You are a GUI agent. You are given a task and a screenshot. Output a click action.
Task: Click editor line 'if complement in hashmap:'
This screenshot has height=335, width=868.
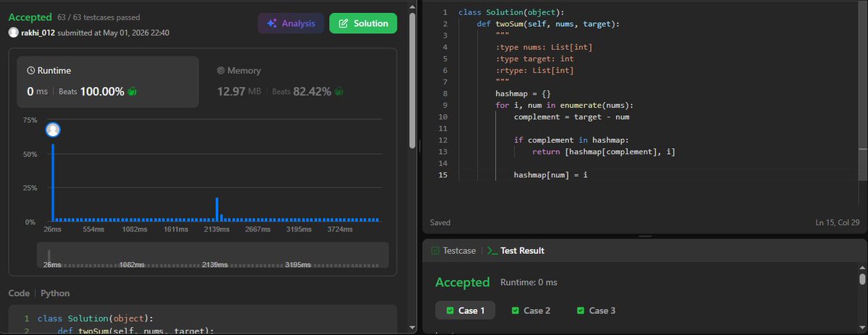[571, 140]
